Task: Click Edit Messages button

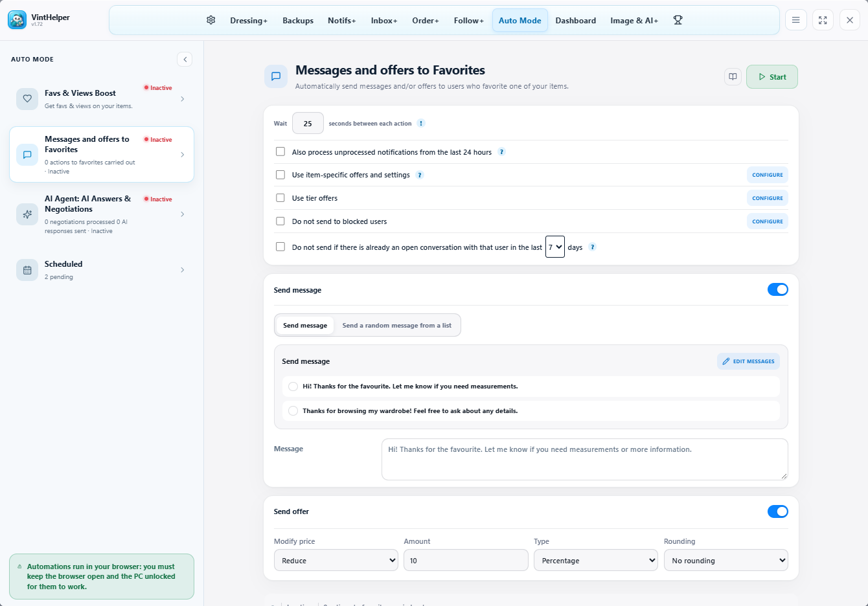Action: pyautogui.click(x=748, y=361)
